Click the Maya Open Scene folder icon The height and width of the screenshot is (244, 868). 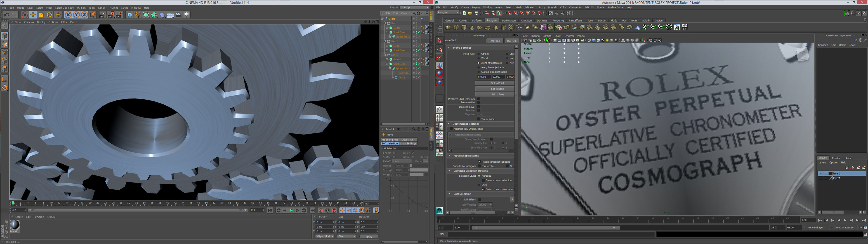click(470, 14)
